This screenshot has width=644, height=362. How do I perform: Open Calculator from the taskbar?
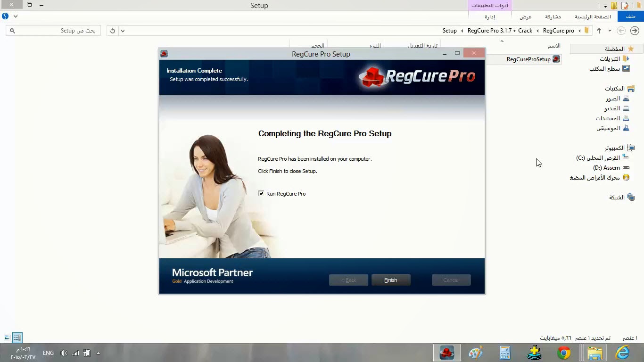tap(505, 353)
